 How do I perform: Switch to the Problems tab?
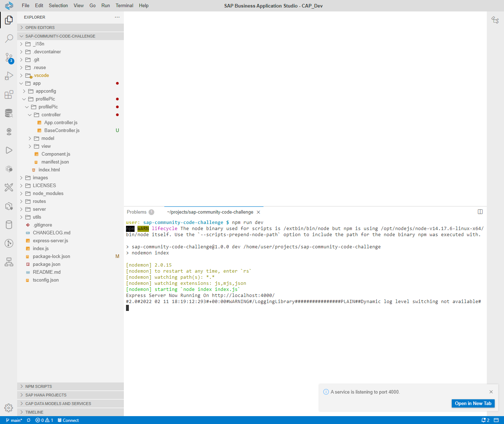140,212
